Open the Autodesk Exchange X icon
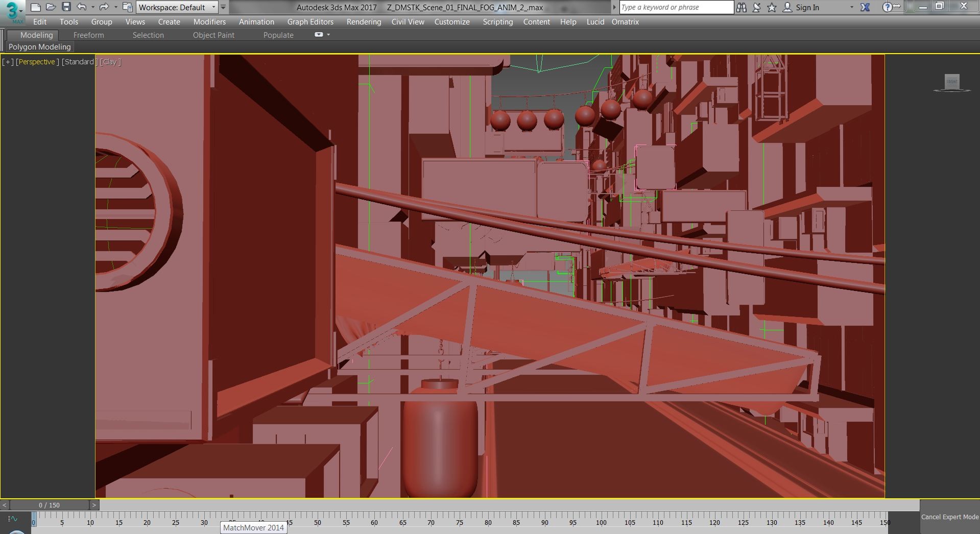Viewport: 980px width, 534px height. pos(865,7)
